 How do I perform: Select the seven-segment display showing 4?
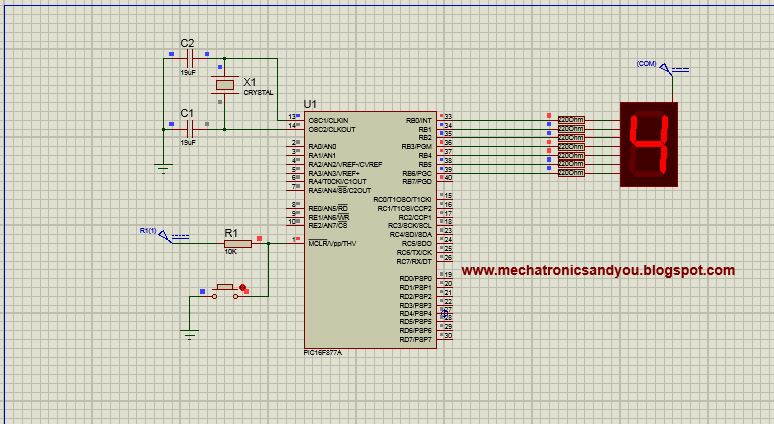[x=649, y=144]
